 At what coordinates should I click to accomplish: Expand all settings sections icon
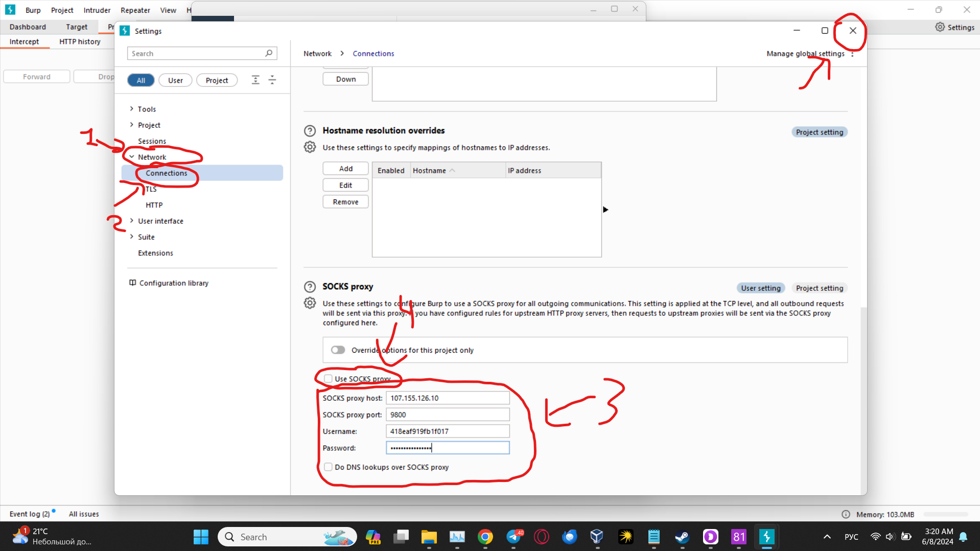tap(255, 80)
